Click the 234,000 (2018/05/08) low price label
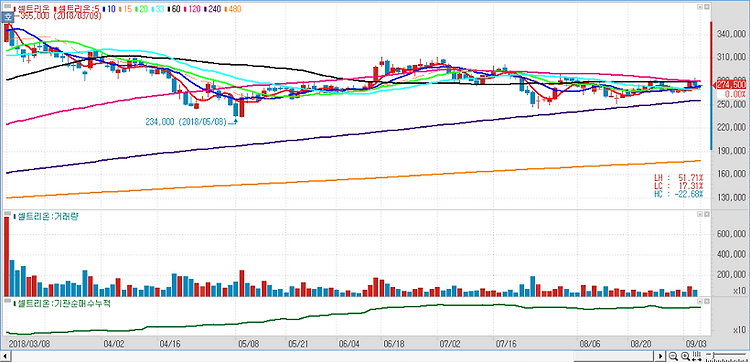 point(186,122)
